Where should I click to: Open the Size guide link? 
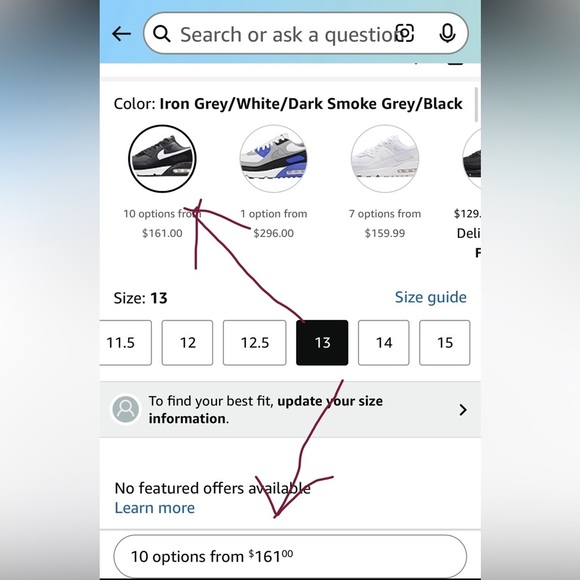(x=431, y=297)
